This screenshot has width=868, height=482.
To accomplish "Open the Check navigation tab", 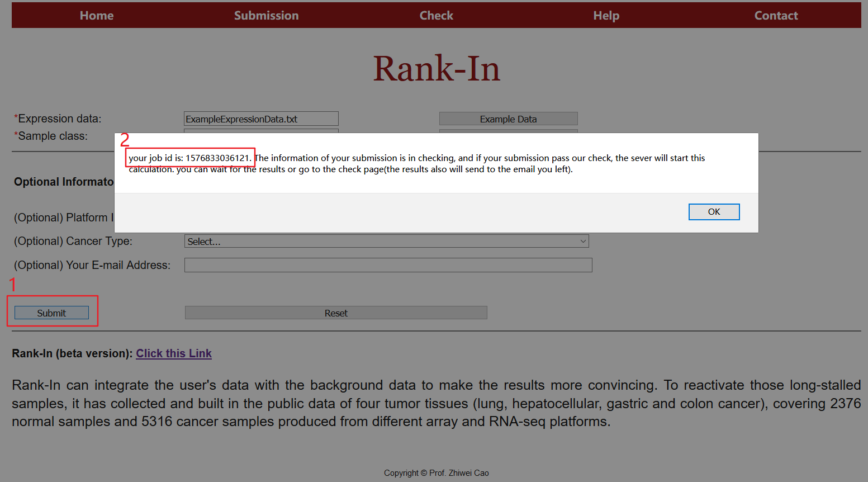I will point(437,16).
